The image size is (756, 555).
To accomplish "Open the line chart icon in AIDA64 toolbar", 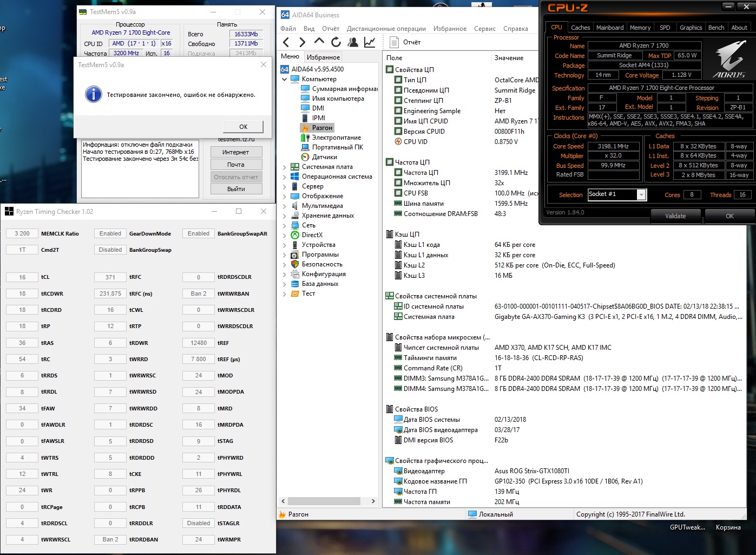I will tap(370, 42).
